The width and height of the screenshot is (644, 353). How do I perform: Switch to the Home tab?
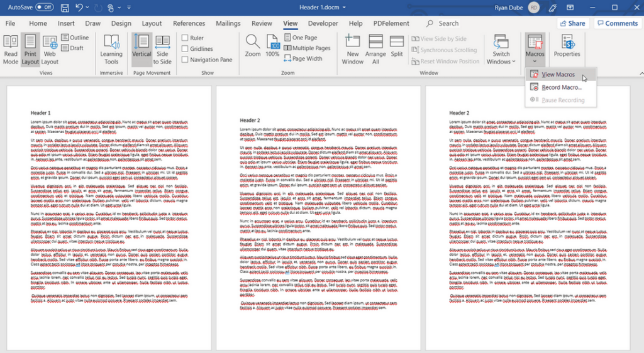click(x=38, y=23)
